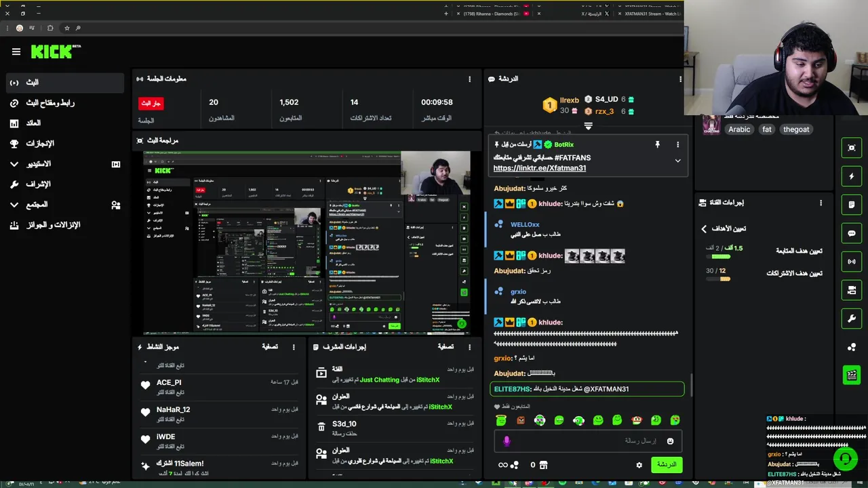Open the emoji picker smiley icon
Screen dimensions: 868x488
(x=670, y=441)
